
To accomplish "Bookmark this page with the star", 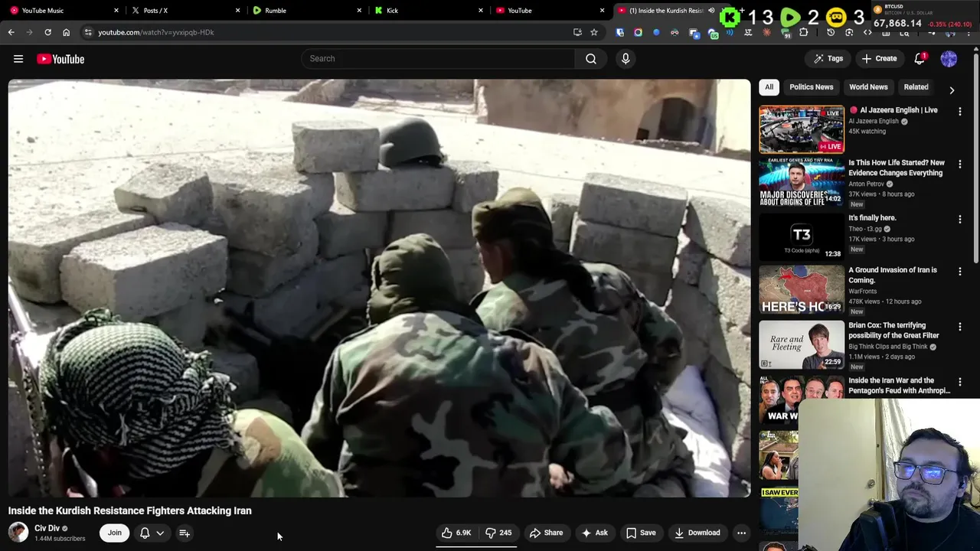I will click(593, 32).
